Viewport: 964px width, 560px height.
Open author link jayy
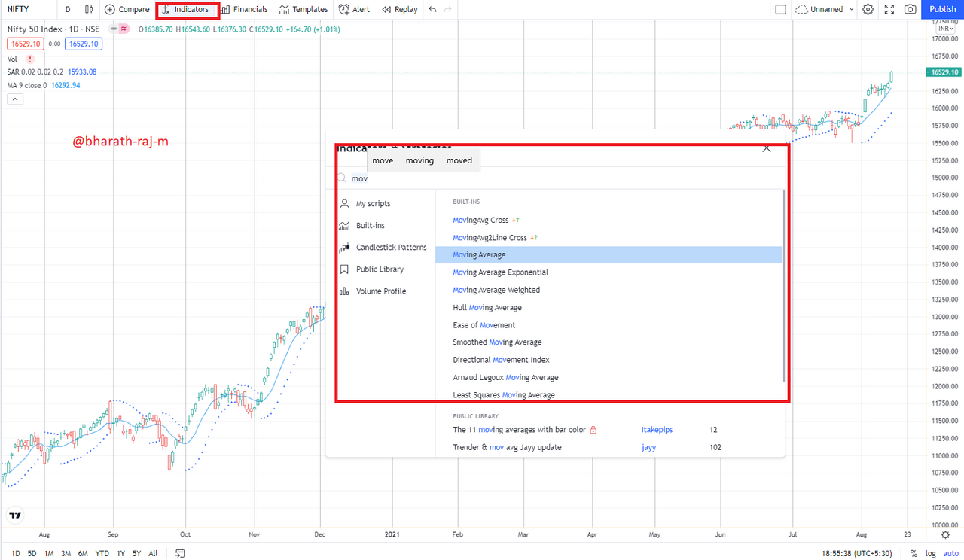pos(648,447)
